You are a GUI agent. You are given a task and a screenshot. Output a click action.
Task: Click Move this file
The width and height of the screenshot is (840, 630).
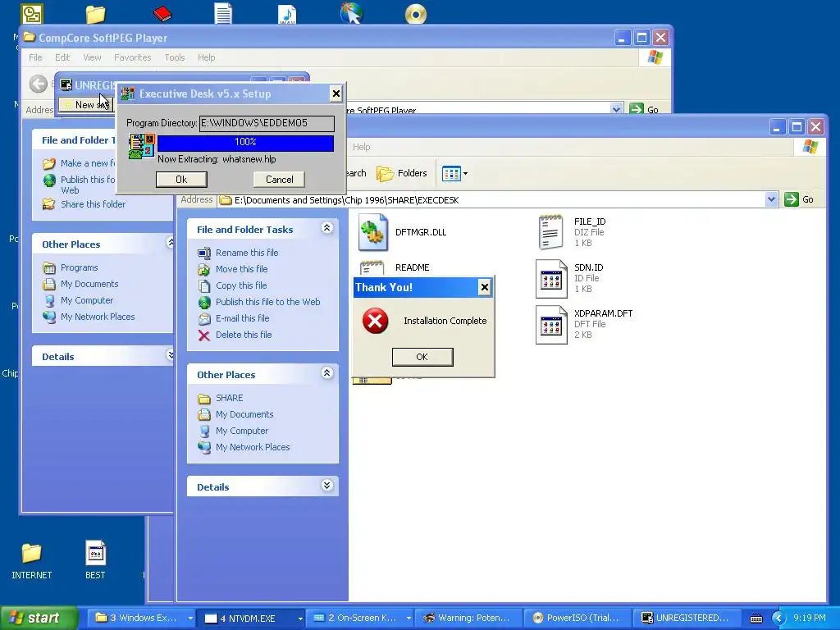click(x=241, y=269)
